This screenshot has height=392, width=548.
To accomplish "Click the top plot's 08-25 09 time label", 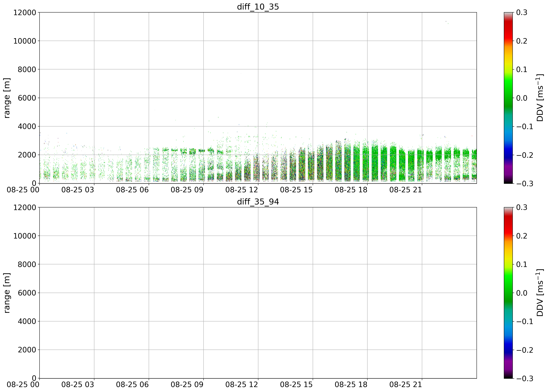I will (x=187, y=190).
